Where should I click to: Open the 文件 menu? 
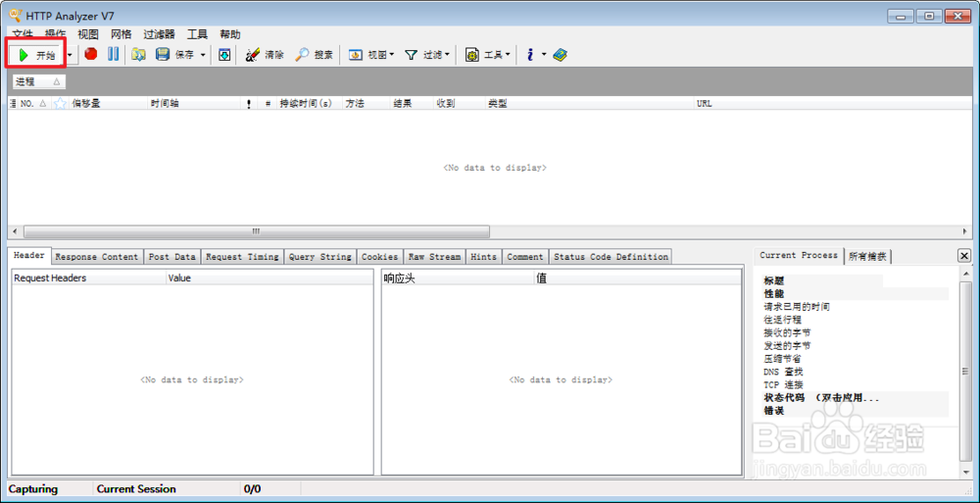(x=23, y=34)
